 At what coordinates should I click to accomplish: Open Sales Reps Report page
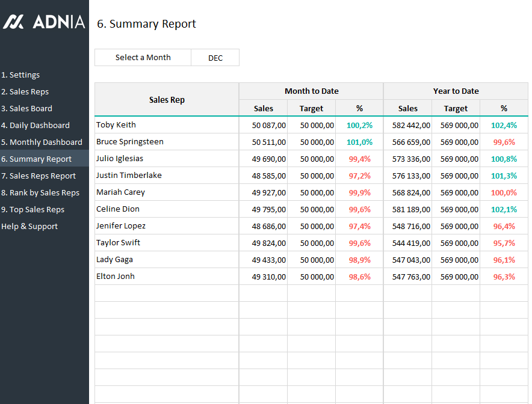pyautogui.click(x=39, y=176)
